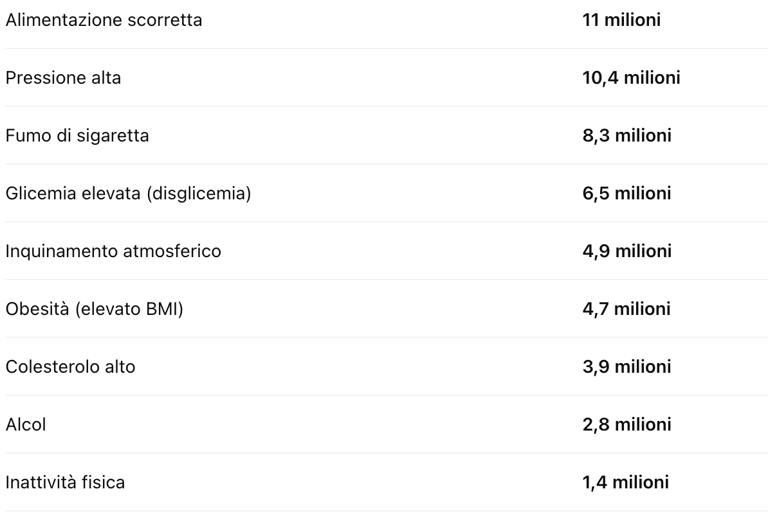Select Glicemia elevata (disglicemia) text
The width and height of the screenshot is (768, 513).
coord(128,194)
